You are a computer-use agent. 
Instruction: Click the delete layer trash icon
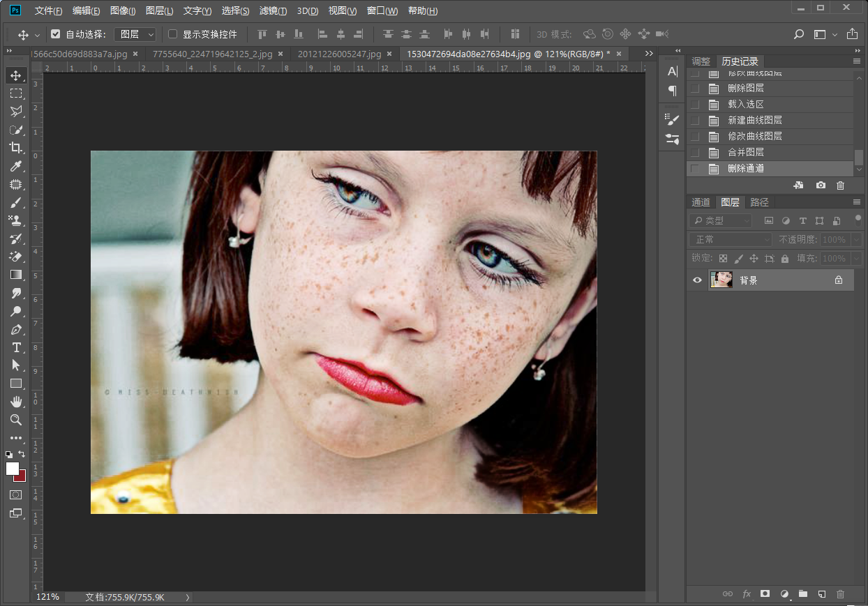840,593
